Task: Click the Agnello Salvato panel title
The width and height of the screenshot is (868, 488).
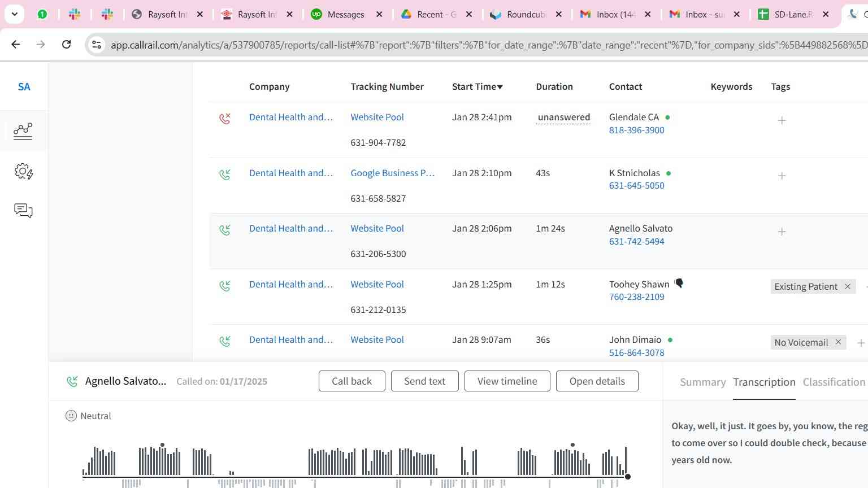Action: point(125,381)
